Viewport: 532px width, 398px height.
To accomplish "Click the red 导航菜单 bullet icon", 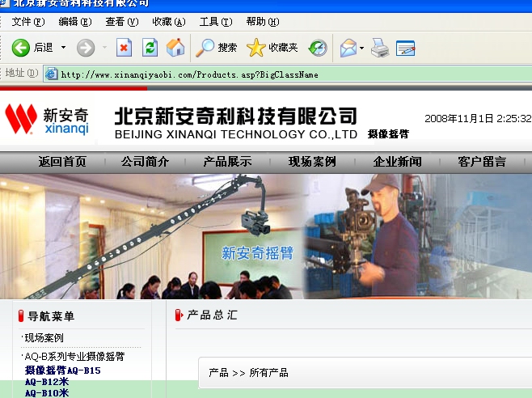I will coord(21,315).
